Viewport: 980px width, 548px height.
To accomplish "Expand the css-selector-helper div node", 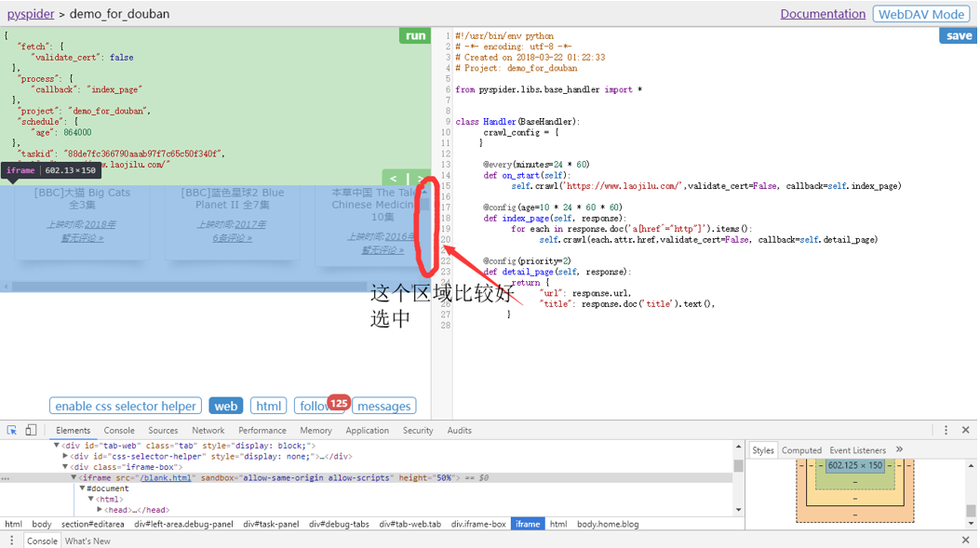I will (x=65, y=457).
